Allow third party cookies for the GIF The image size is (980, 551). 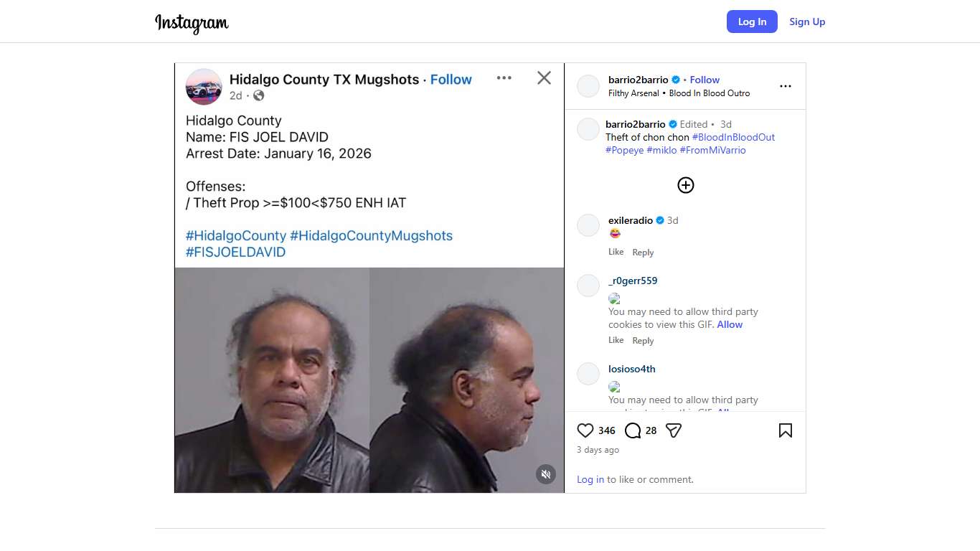point(730,324)
